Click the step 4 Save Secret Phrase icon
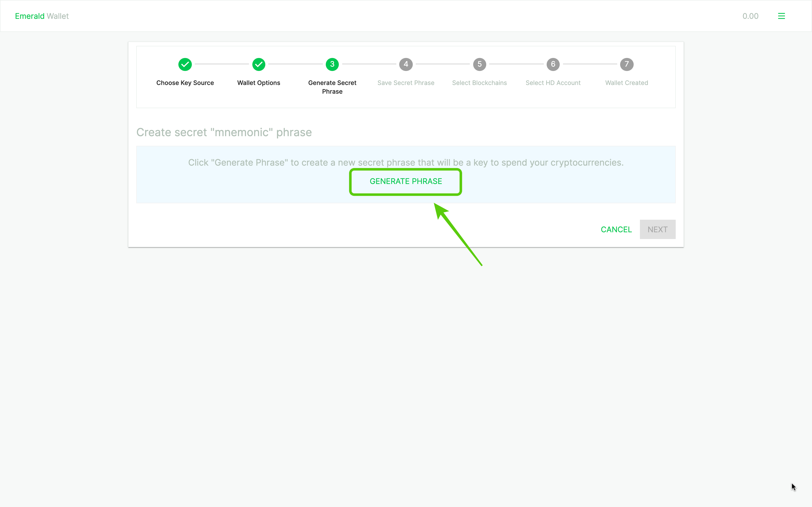 click(x=406, y=64)
